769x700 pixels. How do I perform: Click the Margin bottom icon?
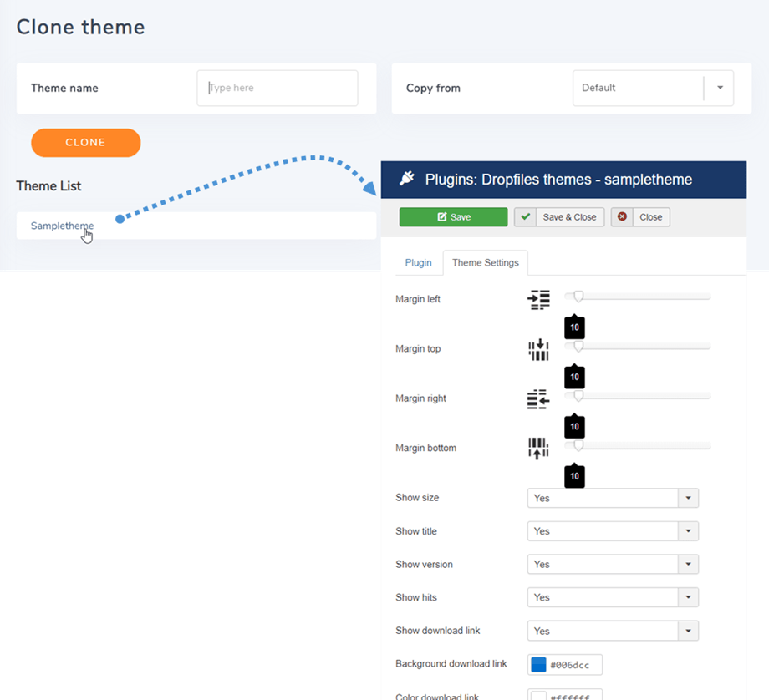(538, 449)
